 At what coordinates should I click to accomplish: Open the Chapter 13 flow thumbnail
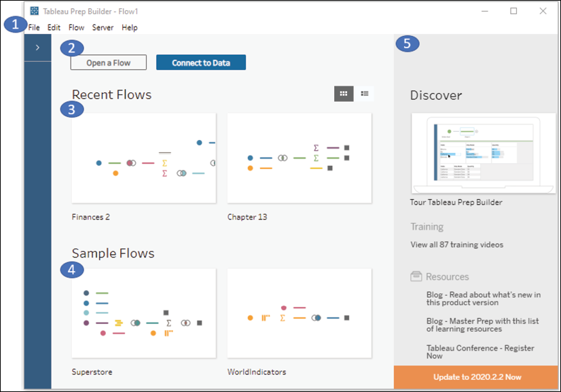[300, 158]
